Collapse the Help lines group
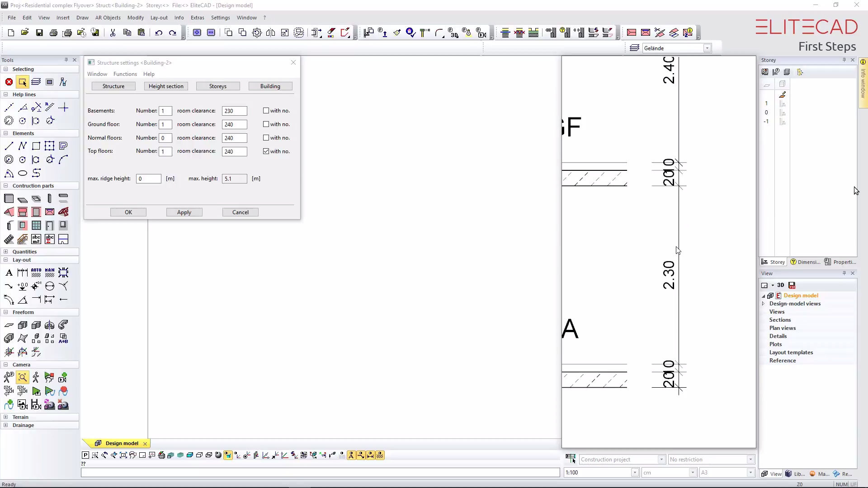Image resolution: width=868 pixels, height=488 pixels. 6,94
